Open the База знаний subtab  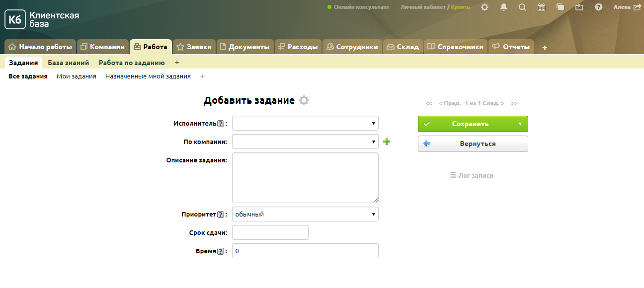click(69, 63)
